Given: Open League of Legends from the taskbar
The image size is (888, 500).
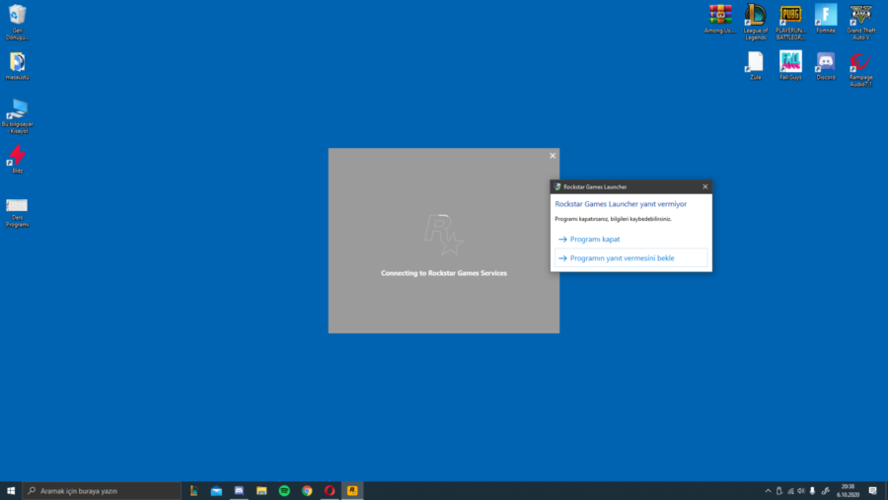Looking at the screenshot, I should [x=194, y=490].
